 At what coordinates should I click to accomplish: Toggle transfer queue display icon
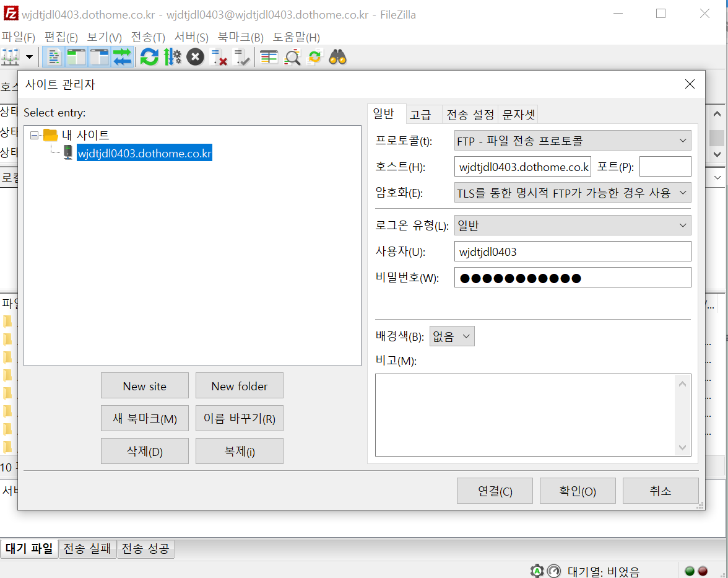click(x=122, y=57)
